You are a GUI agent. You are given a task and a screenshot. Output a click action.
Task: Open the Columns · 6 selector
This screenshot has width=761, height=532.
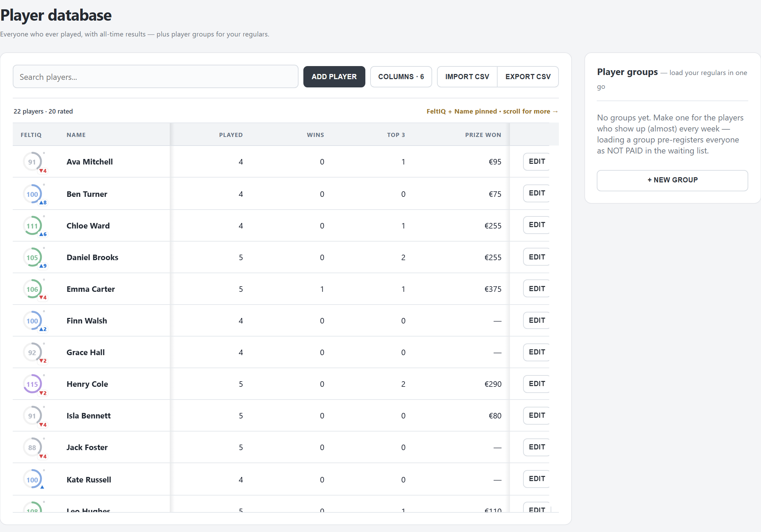point(401,77)
